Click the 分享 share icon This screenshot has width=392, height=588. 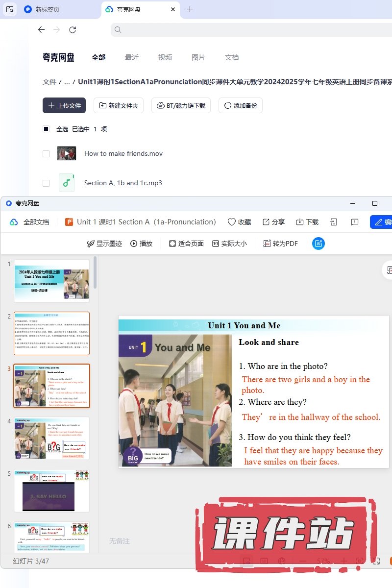click(x=273, y=222)
